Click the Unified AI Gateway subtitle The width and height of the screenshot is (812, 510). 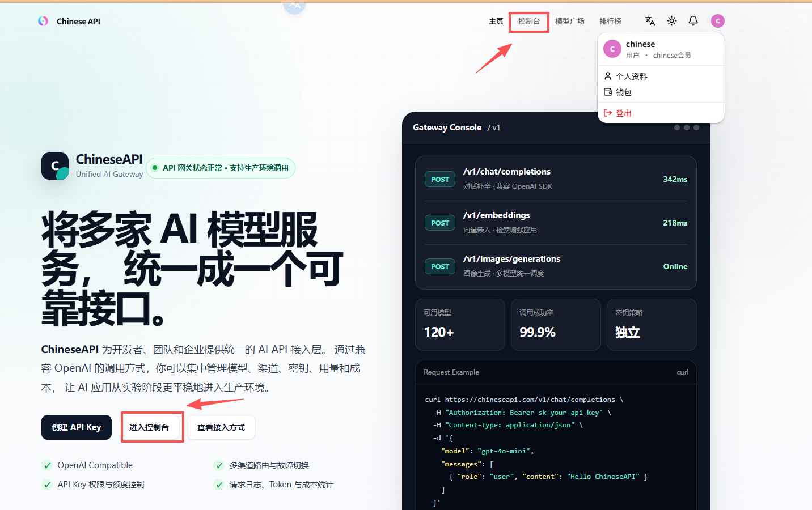(x=109, y=174)
